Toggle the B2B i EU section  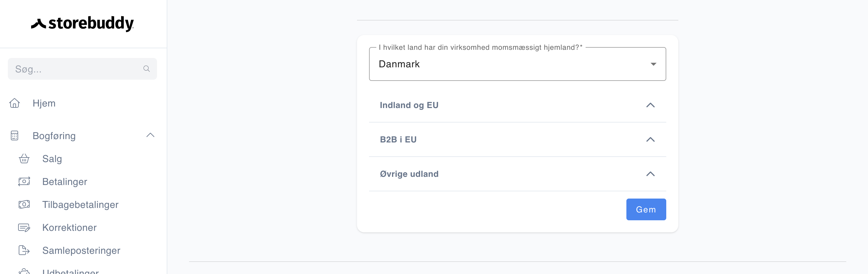tap(650, 140)
